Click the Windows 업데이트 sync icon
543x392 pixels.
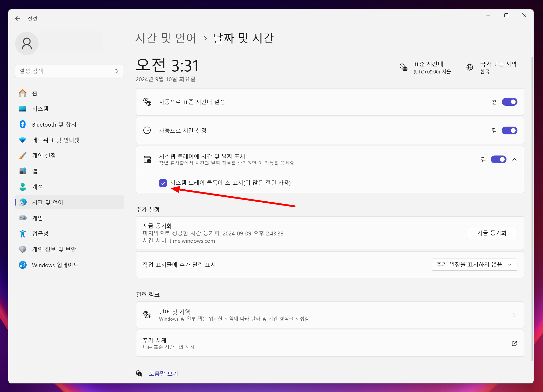[23, 265]
